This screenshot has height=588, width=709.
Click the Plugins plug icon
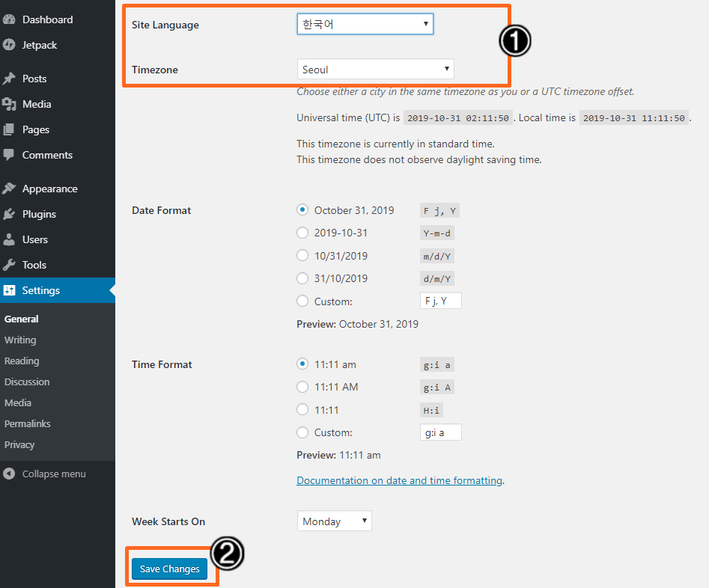(x=8, y=214)
